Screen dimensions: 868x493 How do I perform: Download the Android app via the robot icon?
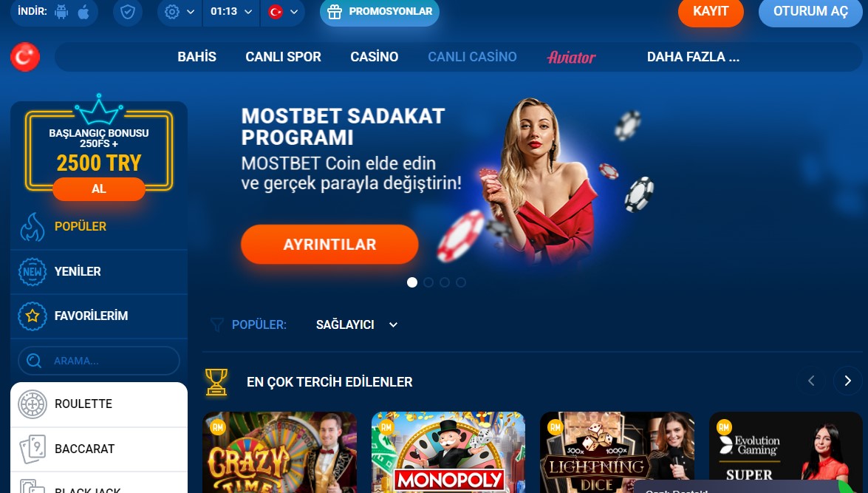(61, 12)
